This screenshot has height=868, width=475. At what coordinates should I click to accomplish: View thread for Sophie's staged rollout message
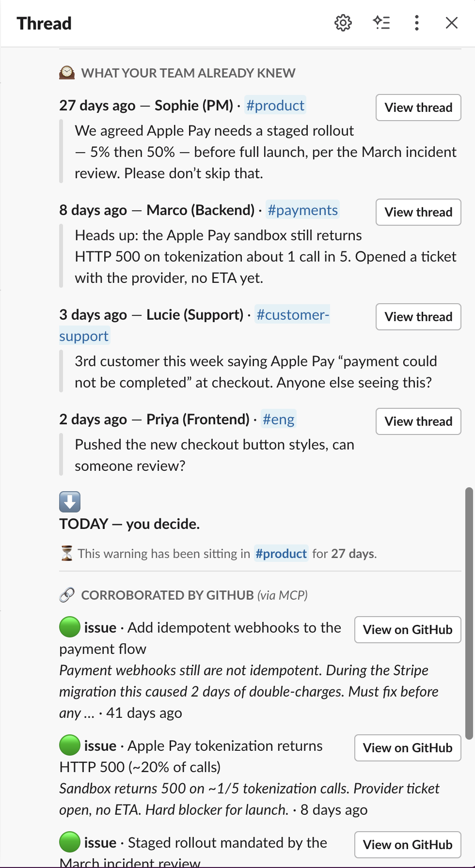418,108
